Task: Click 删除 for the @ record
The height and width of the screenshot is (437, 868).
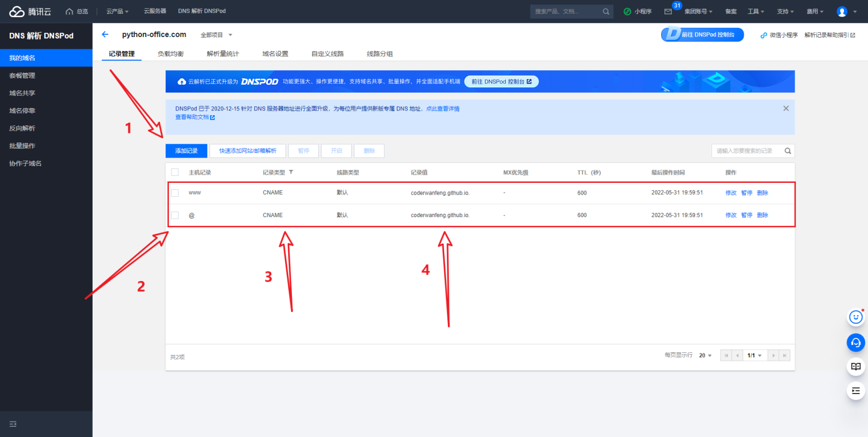Action: tap(762, 215)
